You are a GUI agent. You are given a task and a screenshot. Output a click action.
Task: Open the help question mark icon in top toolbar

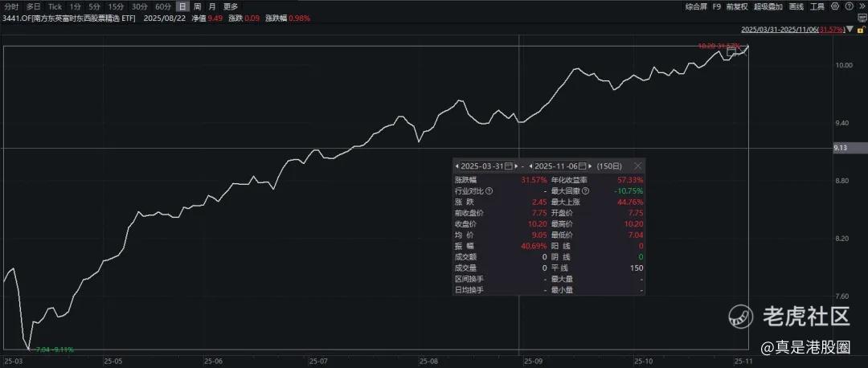click(850, 6)
